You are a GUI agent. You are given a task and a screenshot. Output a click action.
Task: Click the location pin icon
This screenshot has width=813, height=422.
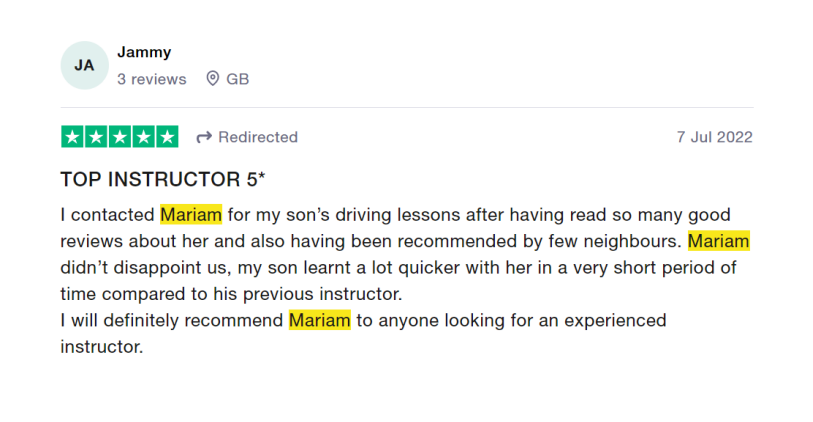pyautogui.click(x=213, y=79)
